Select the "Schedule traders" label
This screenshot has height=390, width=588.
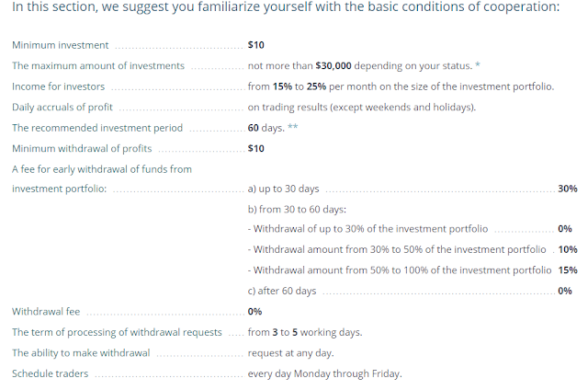pos(51,373)
